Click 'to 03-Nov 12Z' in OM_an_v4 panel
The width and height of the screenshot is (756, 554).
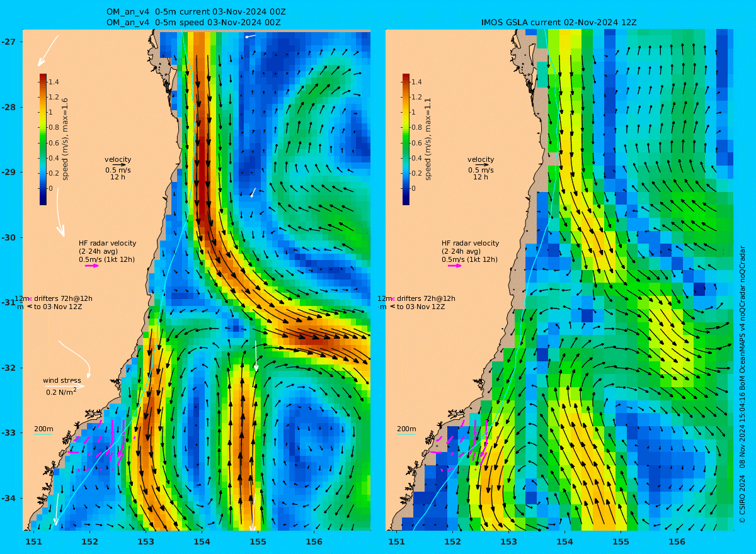[58, 307]
